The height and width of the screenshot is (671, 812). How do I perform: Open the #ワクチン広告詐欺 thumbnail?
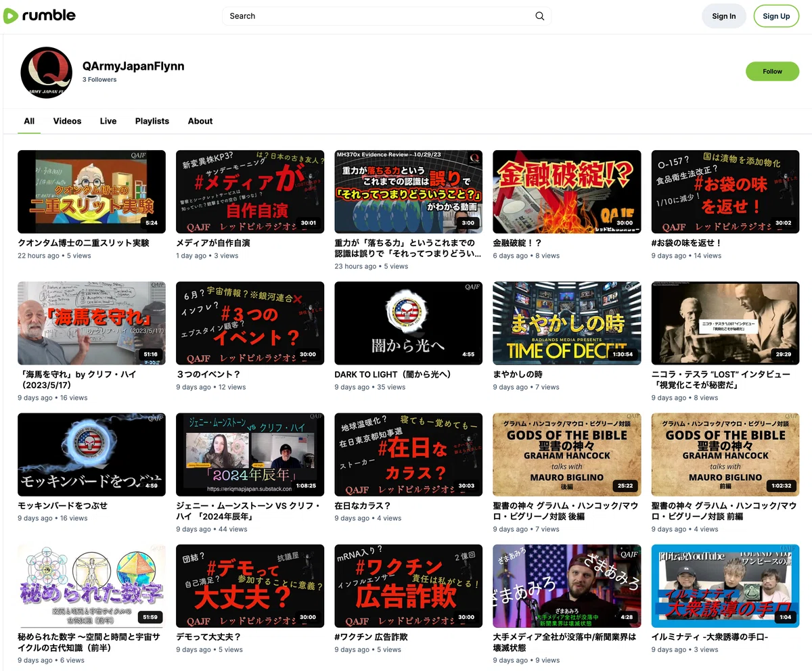click(408, 586)
